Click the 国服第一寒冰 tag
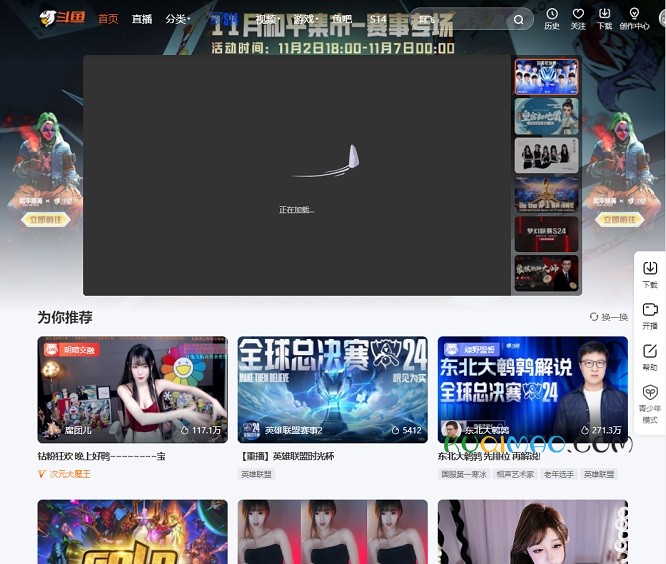Screen dimensions: 666x564 [x=463, y=474]
